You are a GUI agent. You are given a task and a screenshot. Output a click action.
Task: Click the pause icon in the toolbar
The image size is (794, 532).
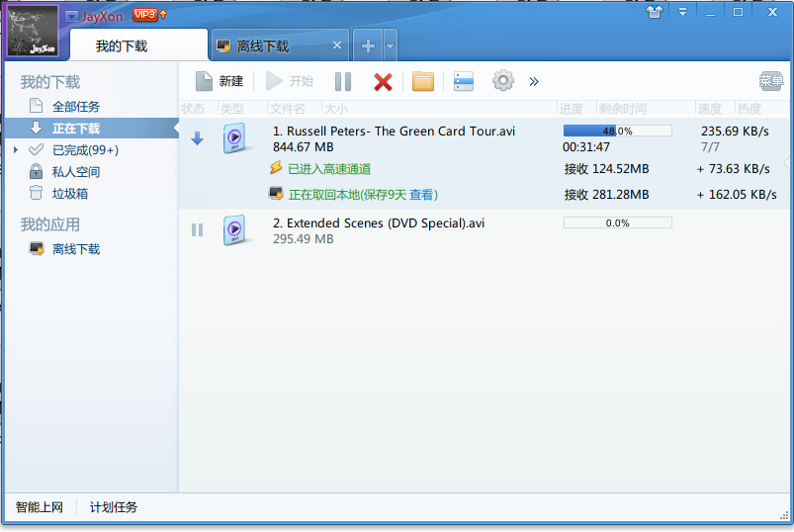tap(342, 81)
